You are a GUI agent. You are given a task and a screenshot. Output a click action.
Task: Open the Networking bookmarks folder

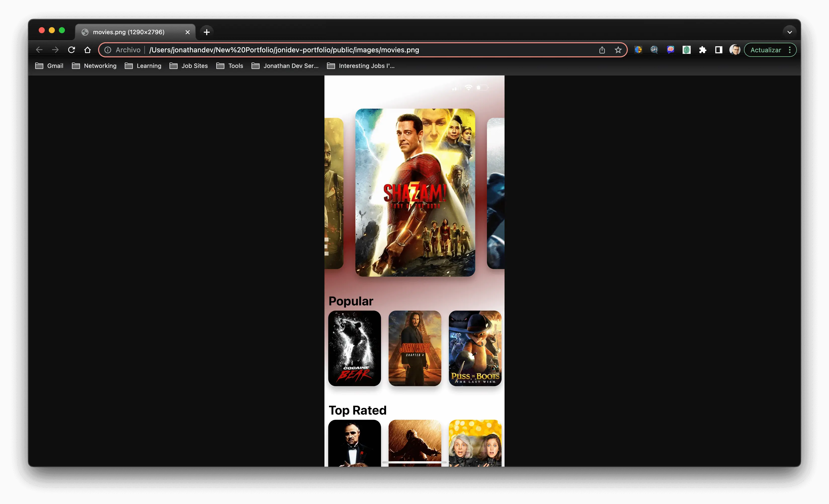[x=94, y=66]
